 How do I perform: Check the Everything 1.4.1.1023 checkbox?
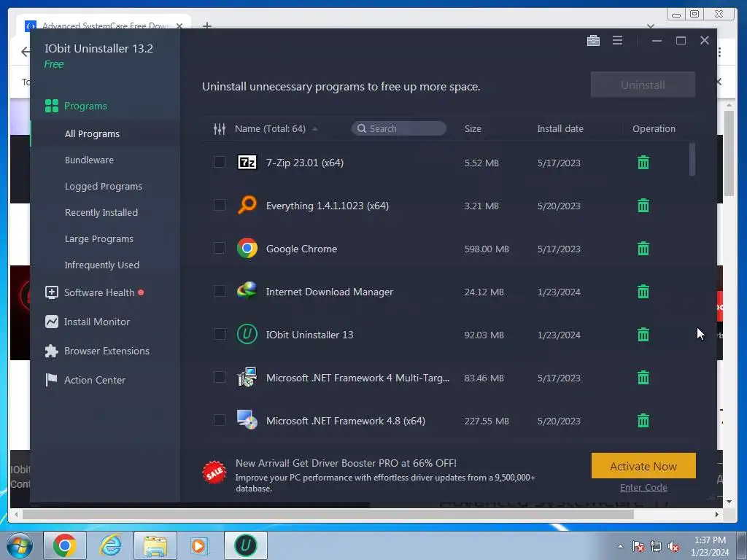(219, 205)
